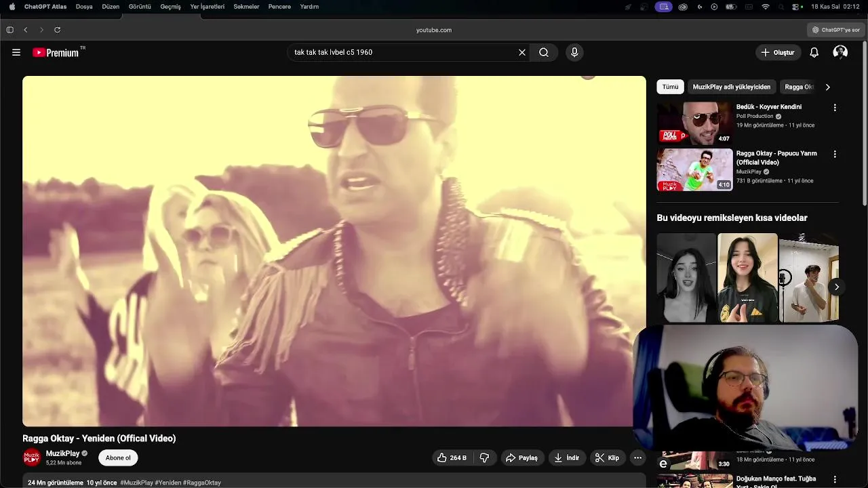
Task: Select the Ragga Oktay filter chip
Action: pyautogui.click(x=798, y=87)
